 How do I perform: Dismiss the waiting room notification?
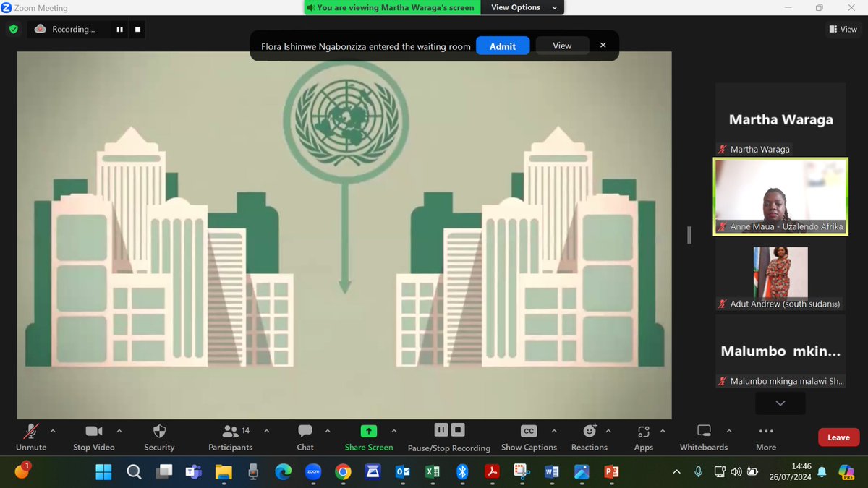click(603, 45)
